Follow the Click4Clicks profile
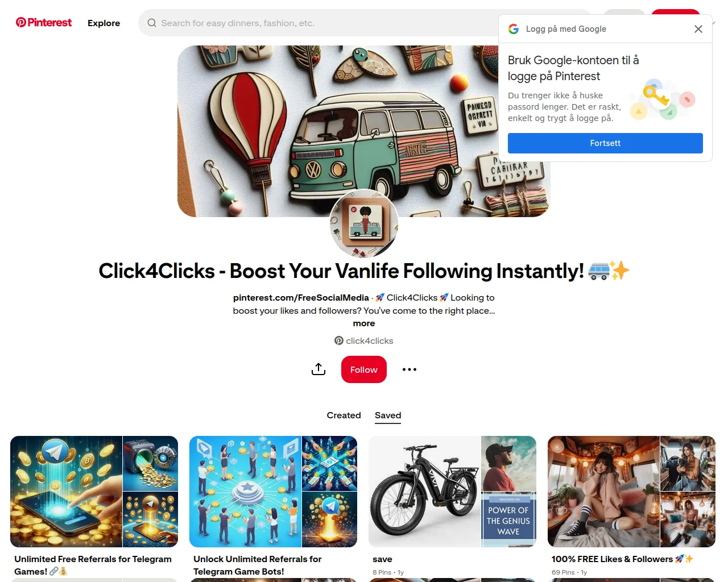This screenshot has height=582, width=728. coord(364,369)
